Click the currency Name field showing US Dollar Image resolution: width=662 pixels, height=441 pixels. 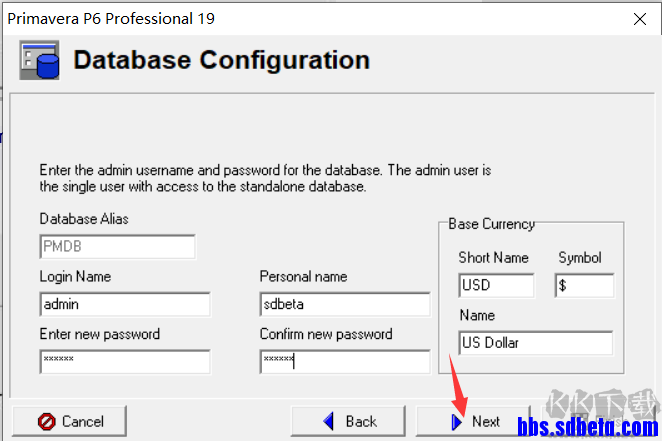535,343
